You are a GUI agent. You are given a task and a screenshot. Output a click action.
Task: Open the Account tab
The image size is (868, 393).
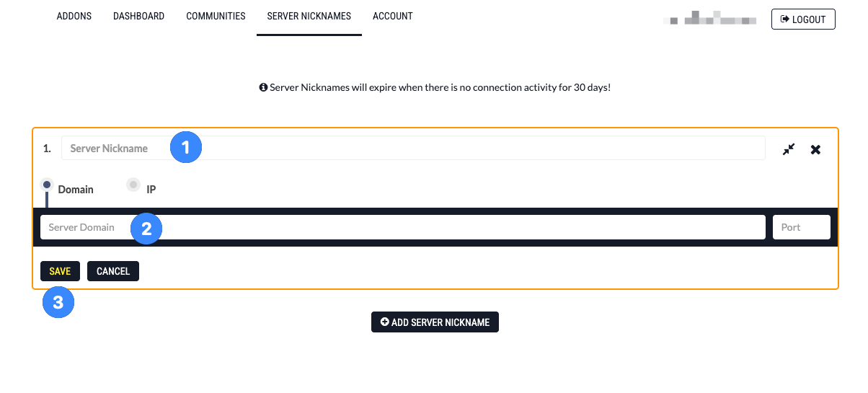[393, 16]
